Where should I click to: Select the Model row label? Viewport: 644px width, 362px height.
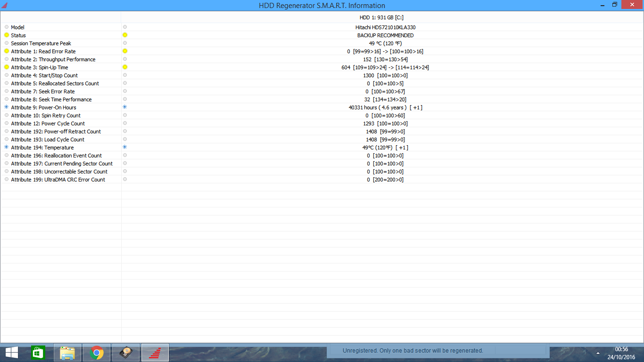18,27
